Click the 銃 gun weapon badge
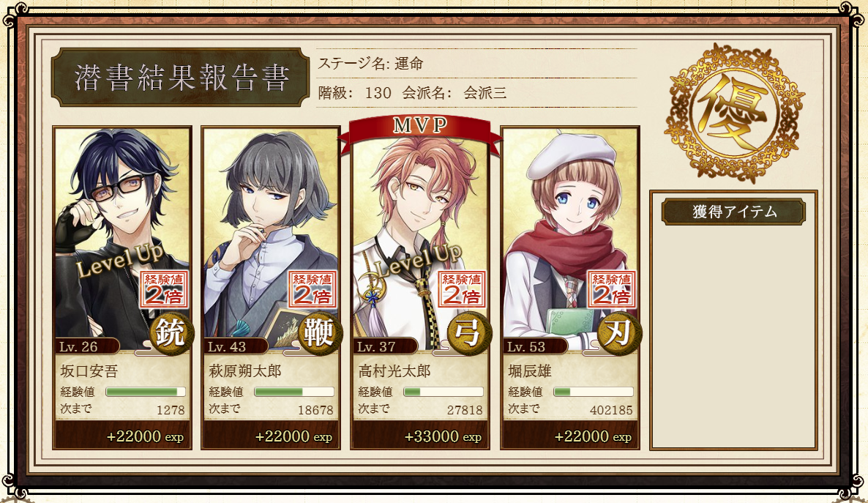The height and width of the screenshot is (503, 868). tap(171, 333)
